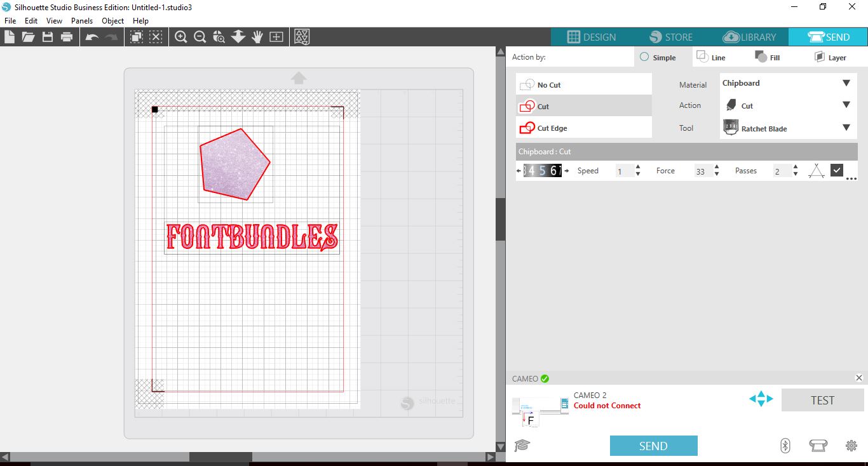
Task: Open the triangle pattern panel icon
Action: tap(302, 37)
